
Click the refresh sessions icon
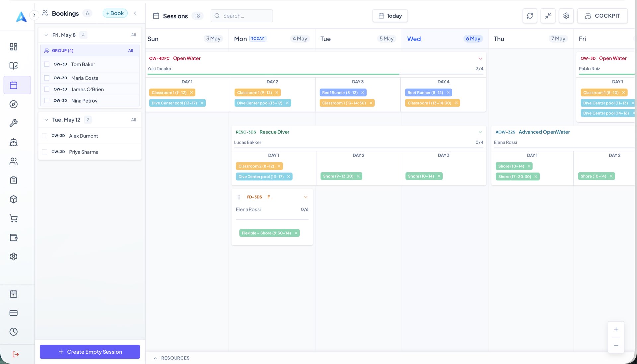coord(530,16)
